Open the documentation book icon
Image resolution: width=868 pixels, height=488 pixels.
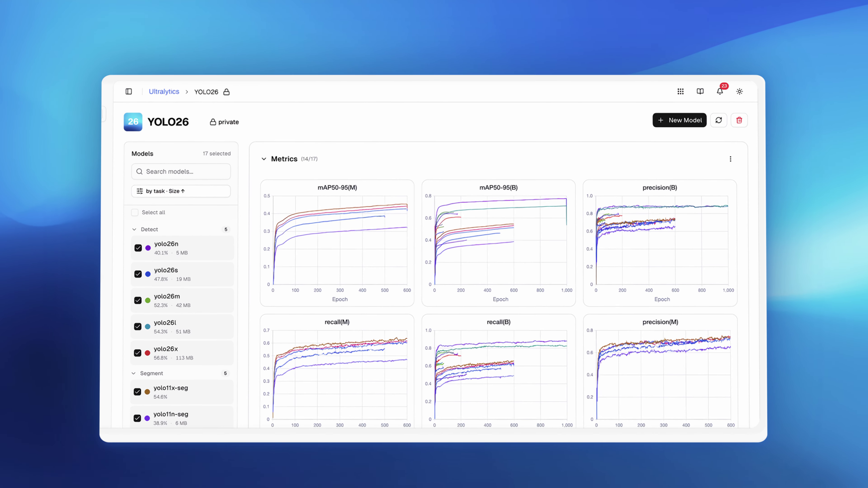pos(700,91)
